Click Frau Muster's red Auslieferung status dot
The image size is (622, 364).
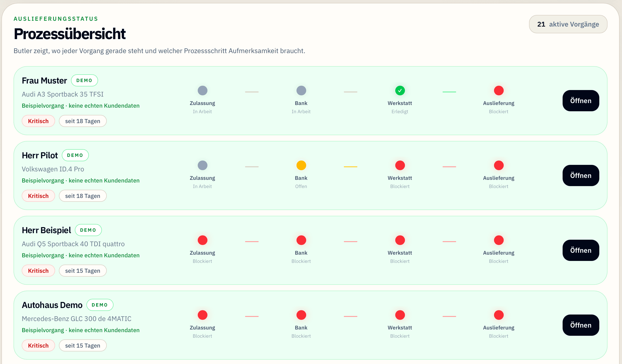pos(499,91)
